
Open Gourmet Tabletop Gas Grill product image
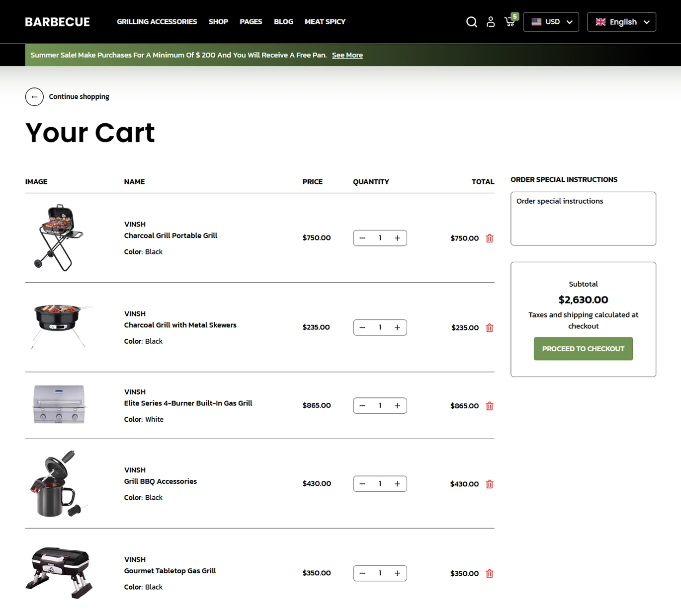click(x=59, y=572)
